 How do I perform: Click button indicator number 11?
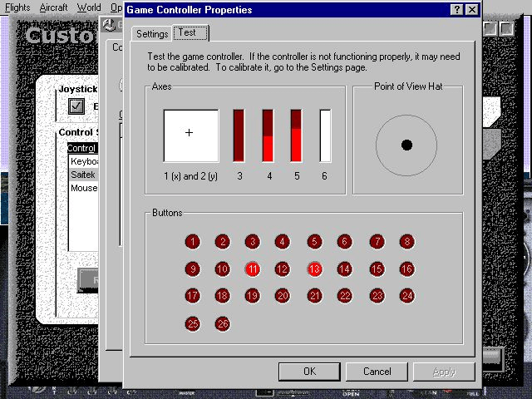(253, 269)
